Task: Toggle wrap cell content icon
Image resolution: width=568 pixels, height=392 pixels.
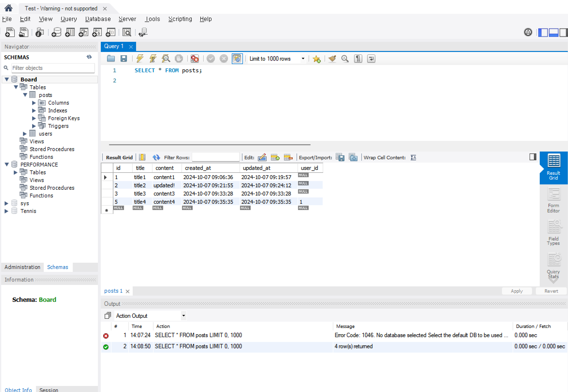Action: tap(413, 157)
